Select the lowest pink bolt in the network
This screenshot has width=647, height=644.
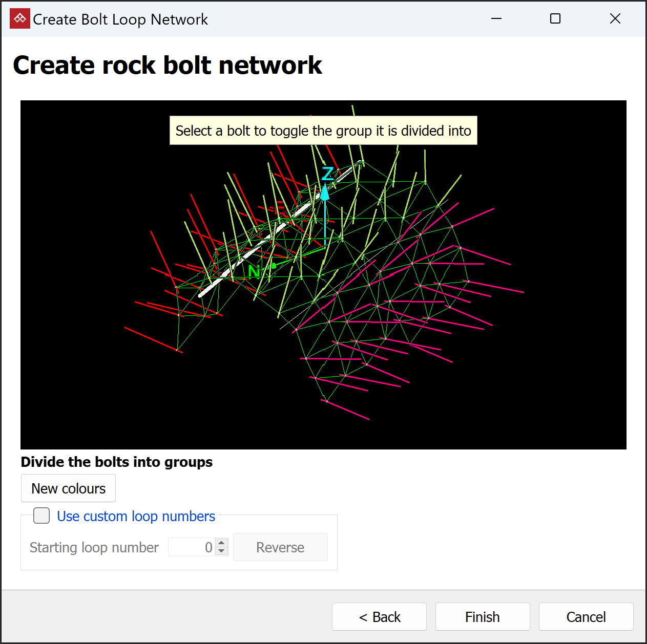click(x=348, y=410)
